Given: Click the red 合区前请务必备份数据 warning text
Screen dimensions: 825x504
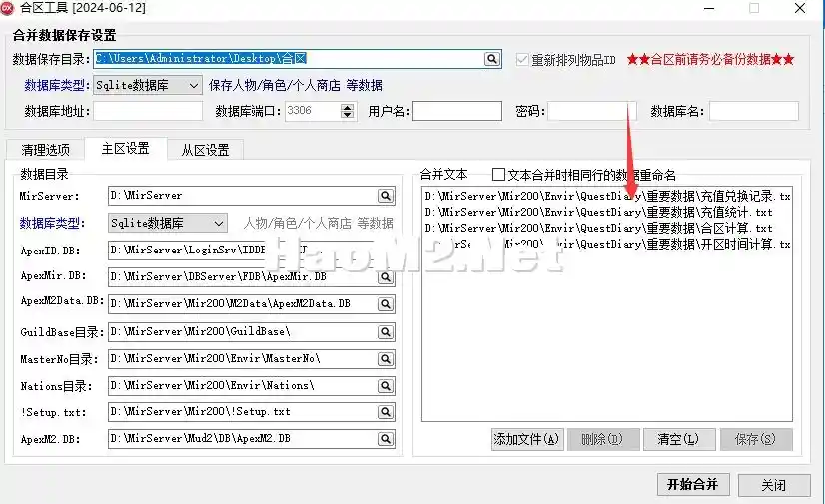Looking at the screenshot, I should pos(710,60).
